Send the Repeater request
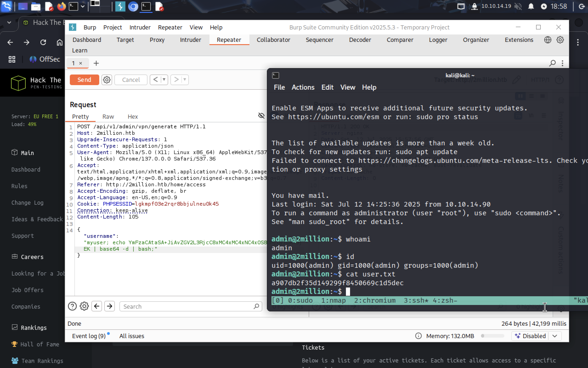The height and width of the screenshot is (368, 588). [84, 80]
